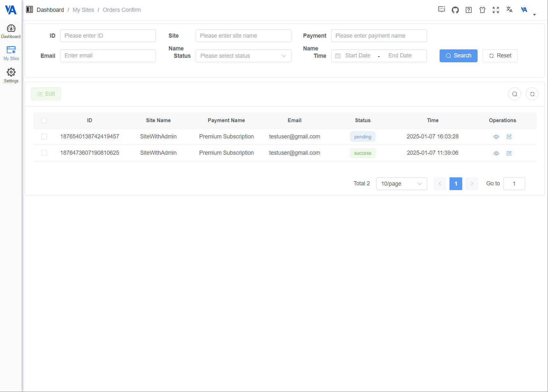Open the language switcher icon
The image size is (548, 392).
tap(509, 10)
